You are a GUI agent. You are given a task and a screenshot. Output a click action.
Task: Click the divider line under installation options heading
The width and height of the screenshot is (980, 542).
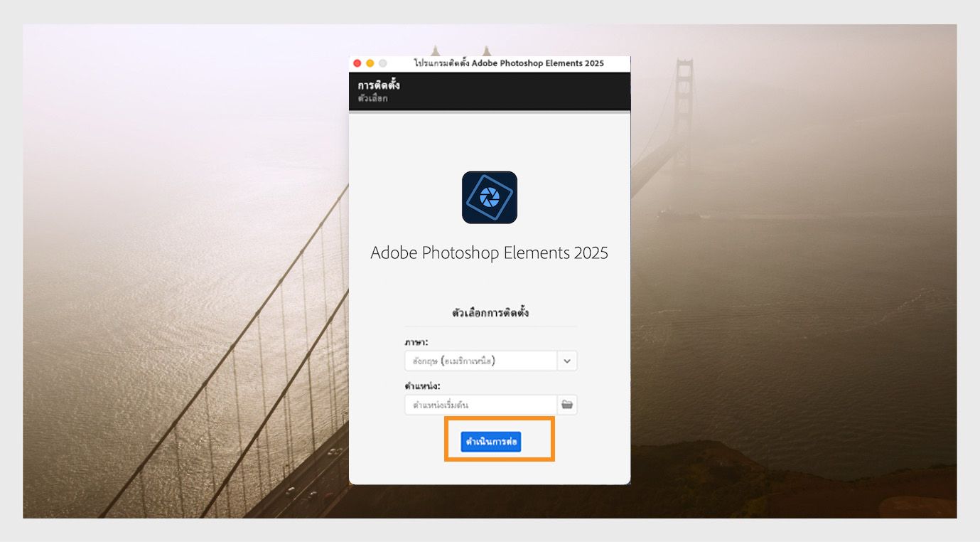[x=490, y=327]
